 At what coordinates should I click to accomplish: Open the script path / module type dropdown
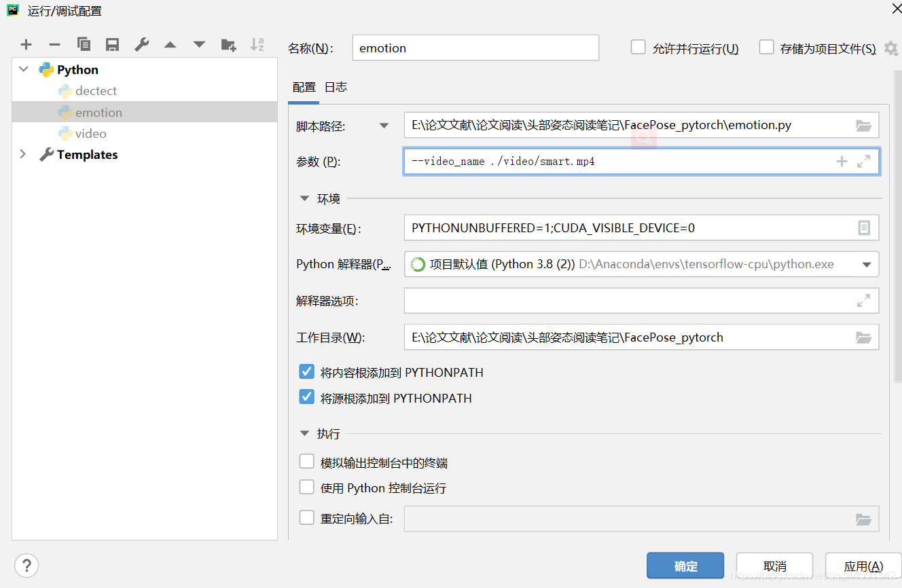[384, 126]
